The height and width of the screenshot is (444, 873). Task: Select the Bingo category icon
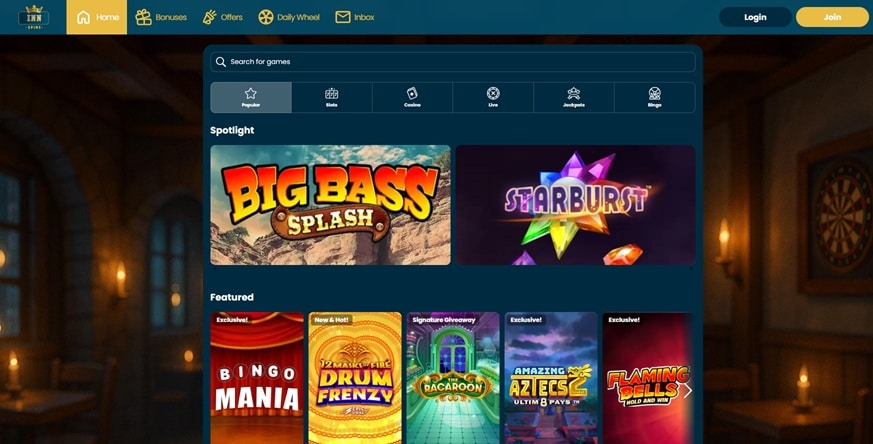coord(655,93)
